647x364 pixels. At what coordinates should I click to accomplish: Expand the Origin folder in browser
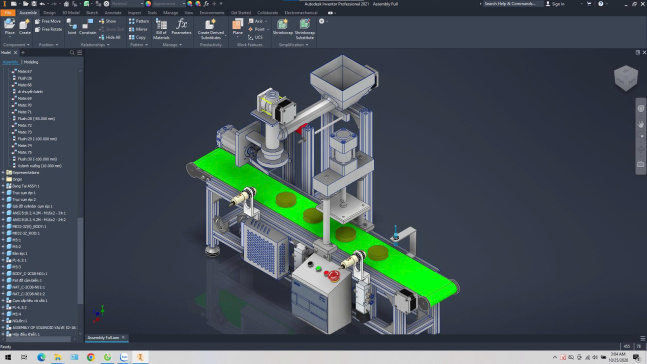3,179
